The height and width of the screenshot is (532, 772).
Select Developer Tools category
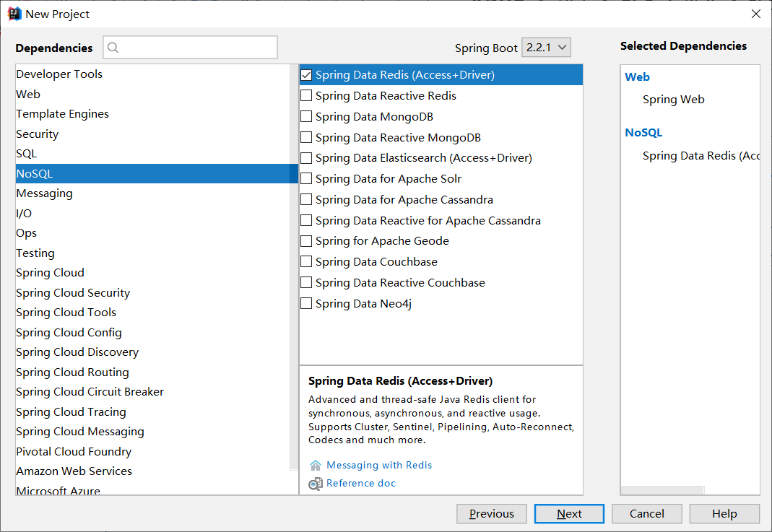click(153, 74)
